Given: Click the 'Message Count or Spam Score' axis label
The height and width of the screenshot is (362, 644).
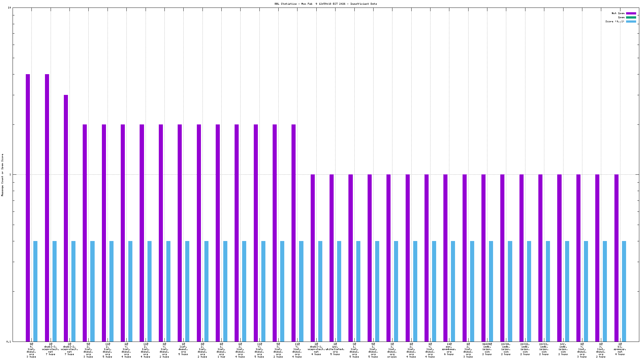Looking at the screenshot, I should click(x=3, y=175).
